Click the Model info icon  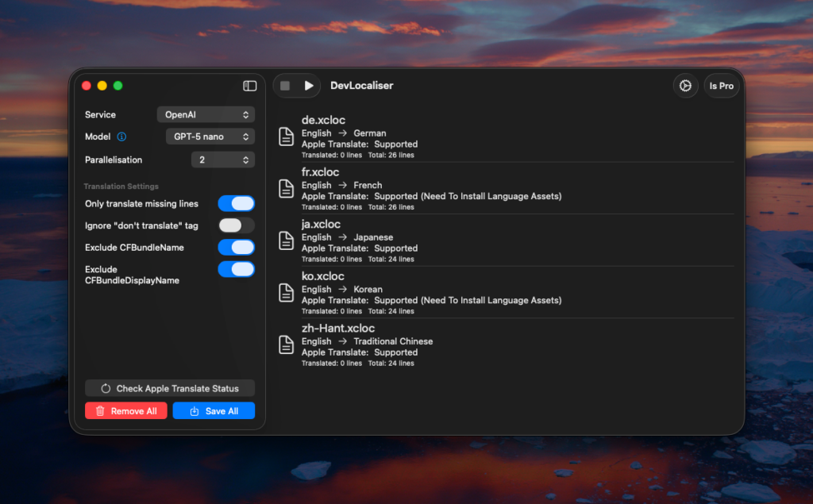click(x=121, y=137)
